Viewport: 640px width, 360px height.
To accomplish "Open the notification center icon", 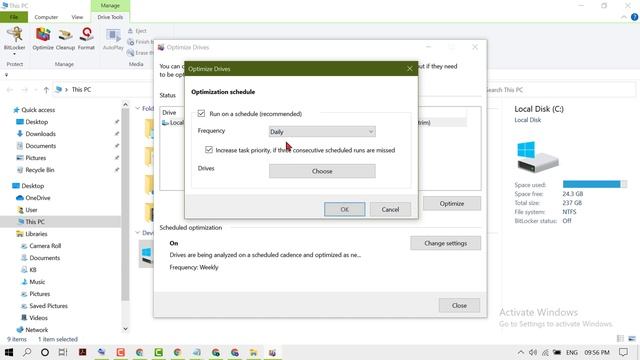I will [623, 352].
